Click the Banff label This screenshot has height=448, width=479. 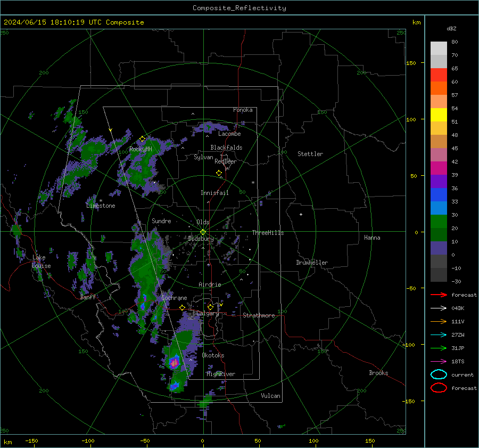coord(88,297)
